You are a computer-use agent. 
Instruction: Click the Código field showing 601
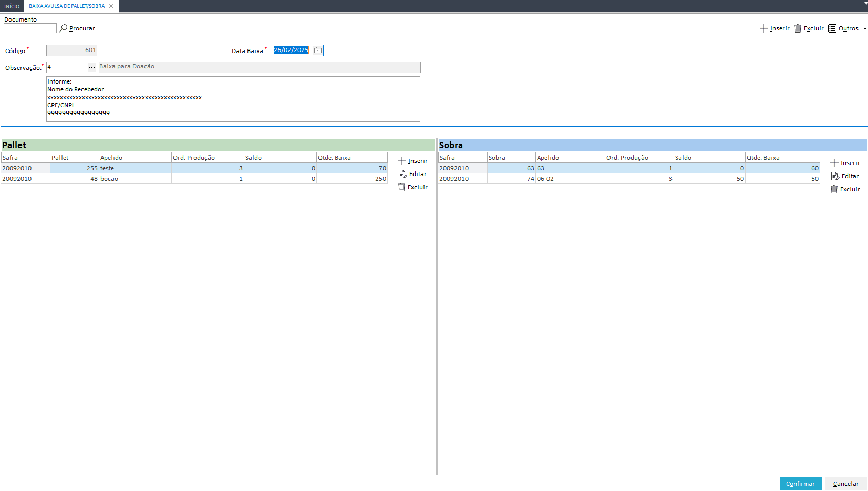coord(71,50)
